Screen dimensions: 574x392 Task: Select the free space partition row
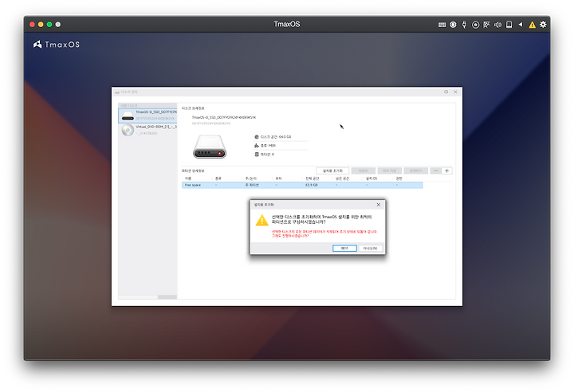coord(302,185)
